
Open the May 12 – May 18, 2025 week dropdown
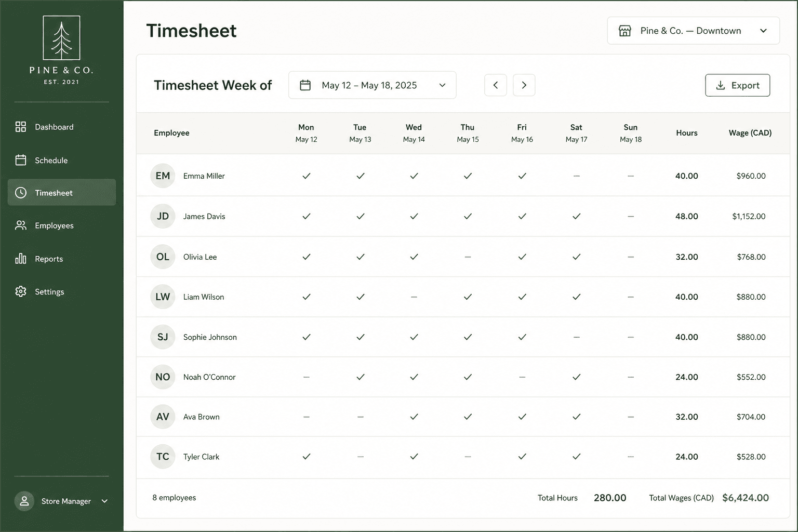click(x=372, y=85)
